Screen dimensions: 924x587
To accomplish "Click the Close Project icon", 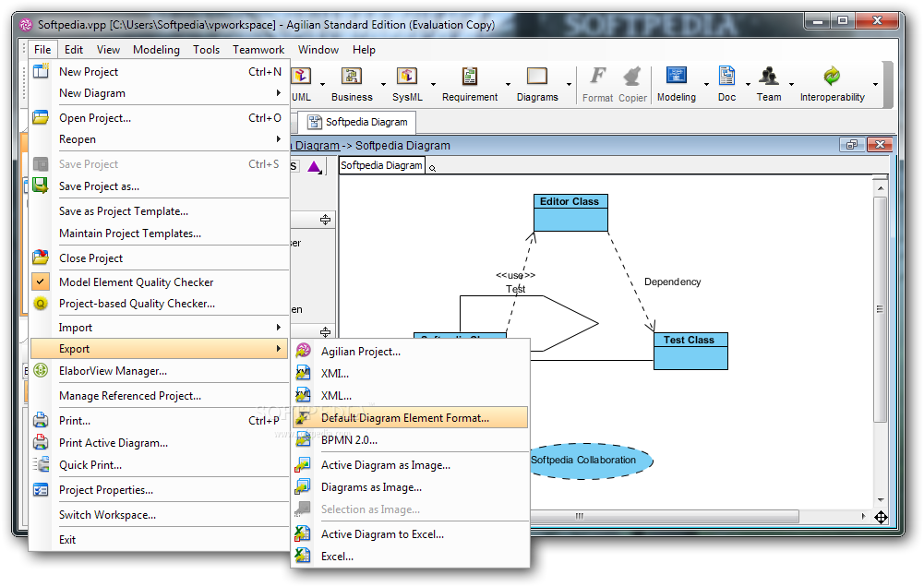I will click(41, 258).
